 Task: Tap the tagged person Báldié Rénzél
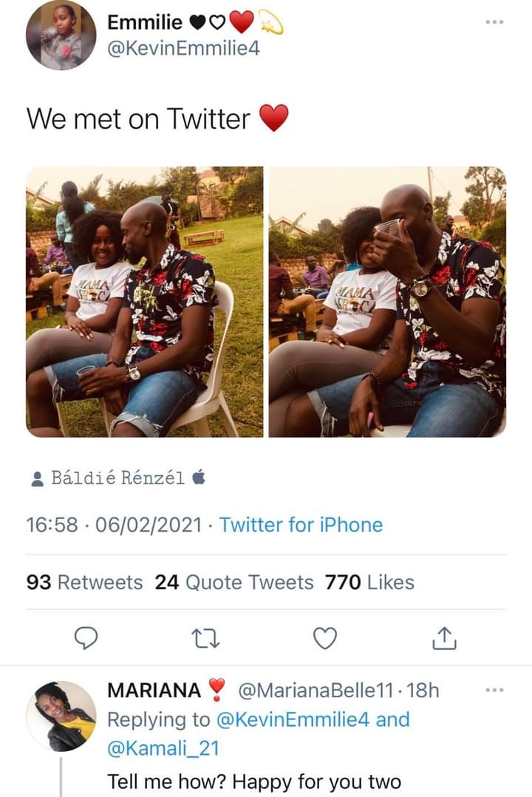point(118,478)
